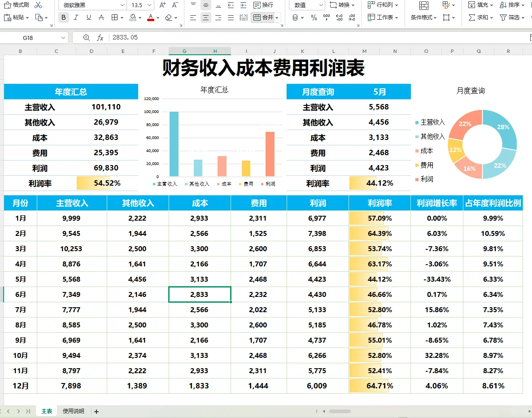Add a new sheet with plus button
532x418 pixels.
coord(96,412)
